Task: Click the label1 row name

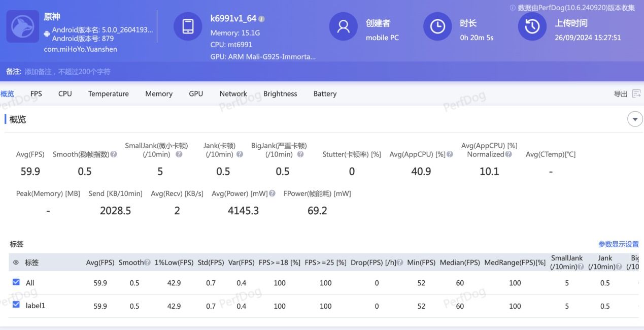Action: click(36, 306)
